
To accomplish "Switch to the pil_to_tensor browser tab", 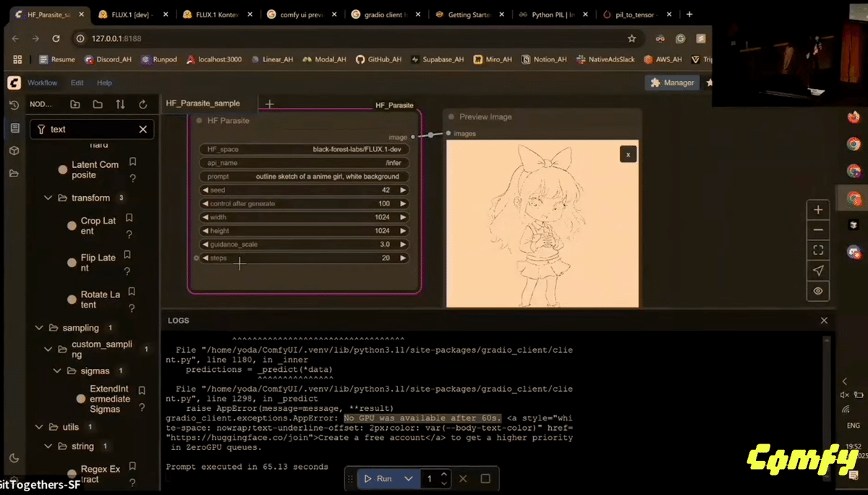I will tap(636, 14).
